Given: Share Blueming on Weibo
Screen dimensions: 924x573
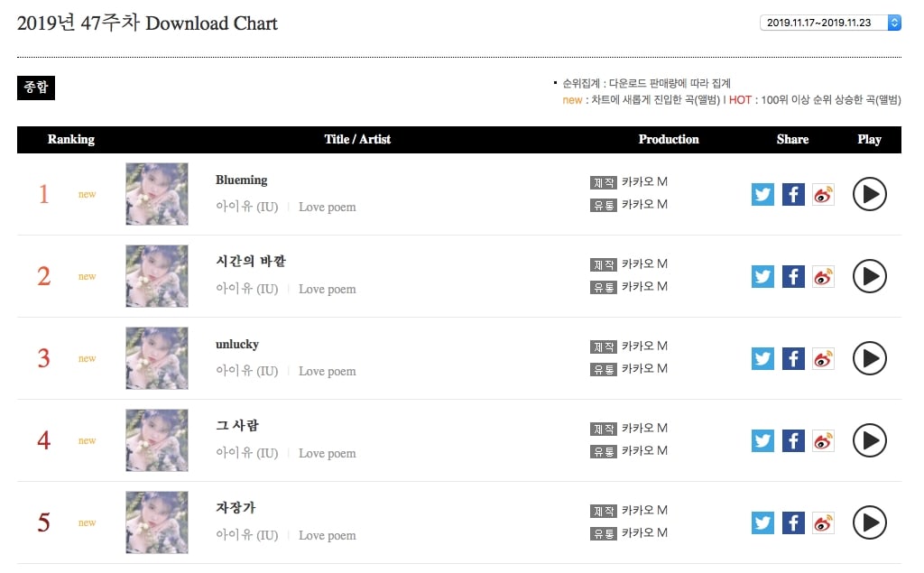Looking at the screenshot, I should click(x=823, y=194).
